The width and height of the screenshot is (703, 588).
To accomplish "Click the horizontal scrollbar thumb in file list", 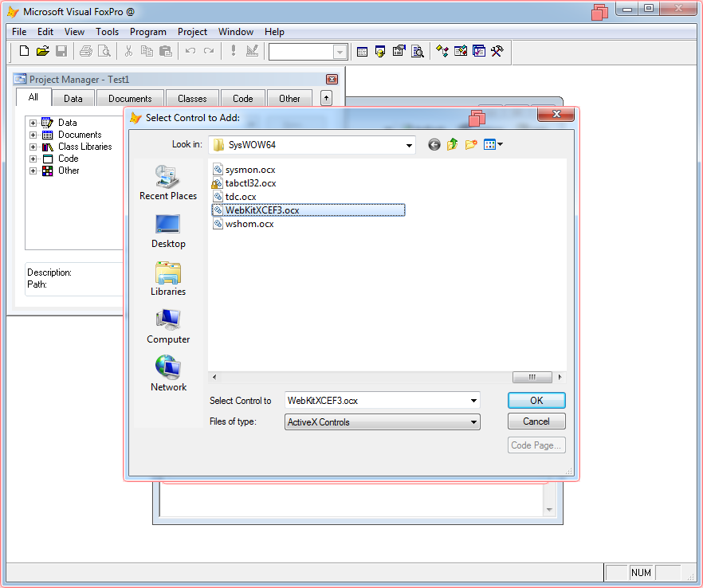I will click(x=532, y=378).
